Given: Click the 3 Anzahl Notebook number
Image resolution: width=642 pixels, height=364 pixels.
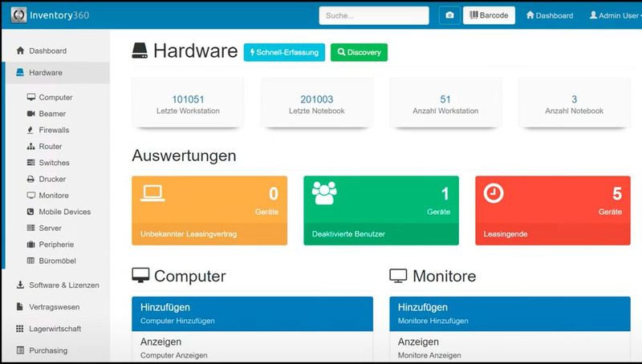Looking at the screenshot, I should pos(574,99).
